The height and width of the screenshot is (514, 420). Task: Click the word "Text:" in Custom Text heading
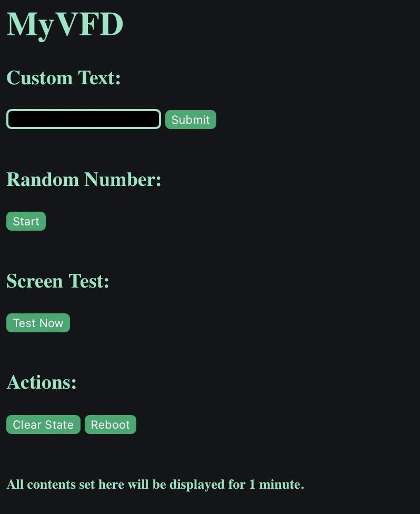click(x=99, y=78)
